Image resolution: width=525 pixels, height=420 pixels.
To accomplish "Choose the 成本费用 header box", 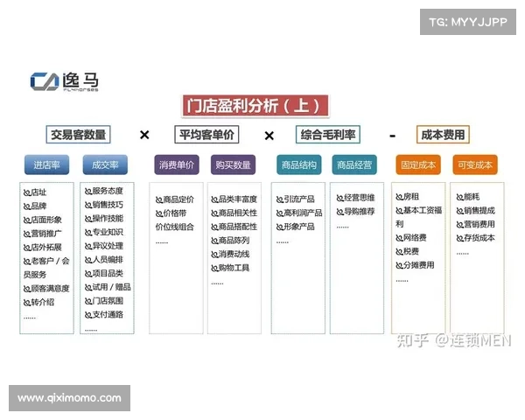I will coord(443,135).
